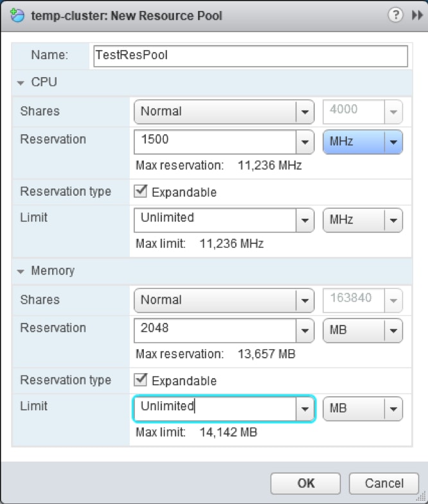
Task: Collapse the CPU section
Action: (x=21, y=83)
